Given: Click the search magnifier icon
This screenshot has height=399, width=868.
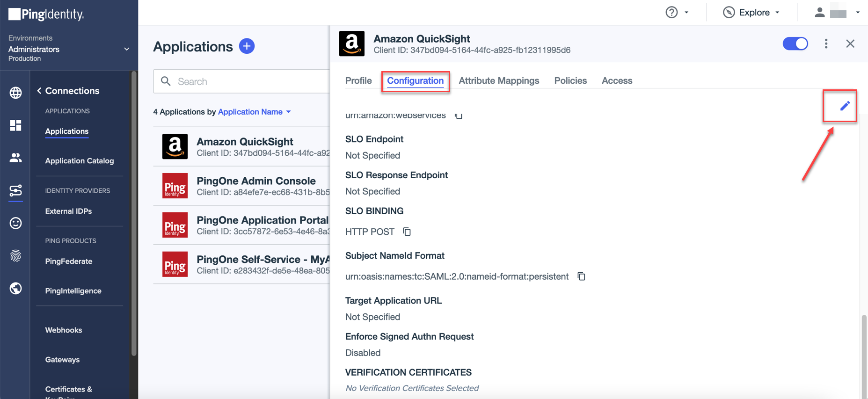Looking at the screenshot, I should (x=166, y=81).
